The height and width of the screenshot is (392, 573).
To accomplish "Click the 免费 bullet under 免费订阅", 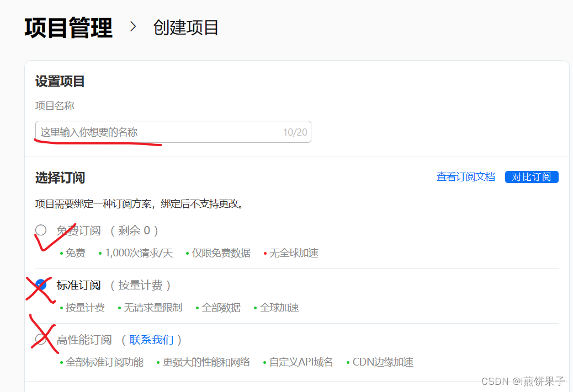I will pos(75,253).
